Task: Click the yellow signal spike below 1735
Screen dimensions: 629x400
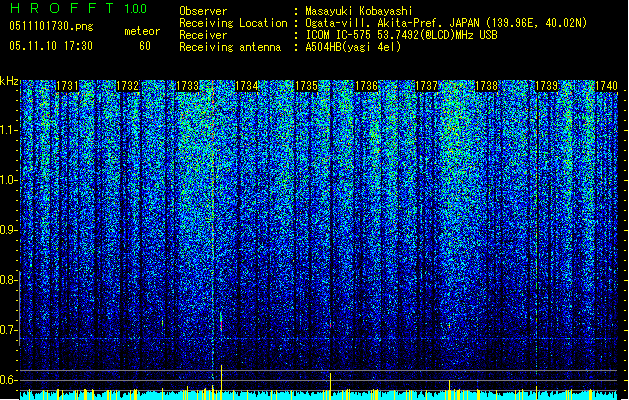Action: [x=331, y=382]
